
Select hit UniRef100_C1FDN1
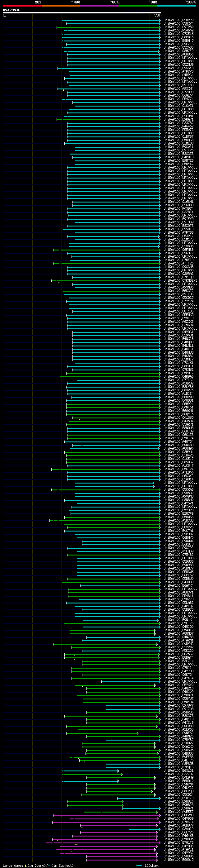(x=178, y=116)
